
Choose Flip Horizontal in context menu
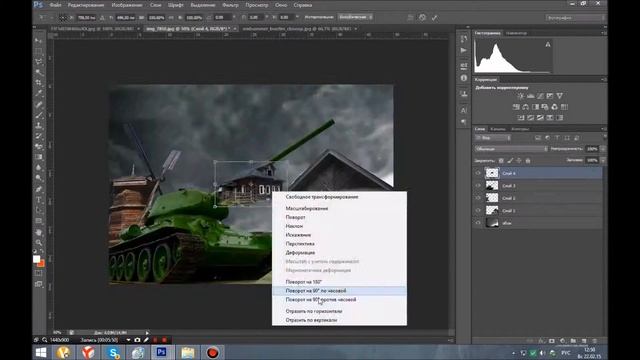click(314, 311)
